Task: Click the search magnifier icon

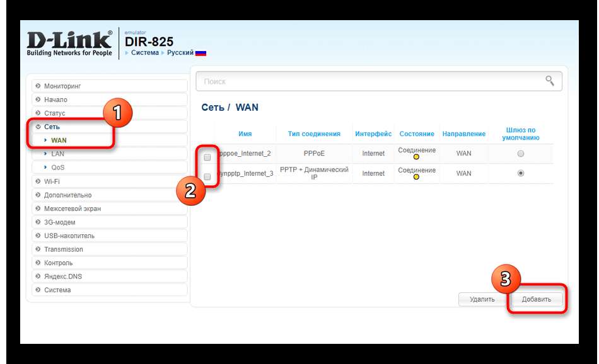Action: 549,81
